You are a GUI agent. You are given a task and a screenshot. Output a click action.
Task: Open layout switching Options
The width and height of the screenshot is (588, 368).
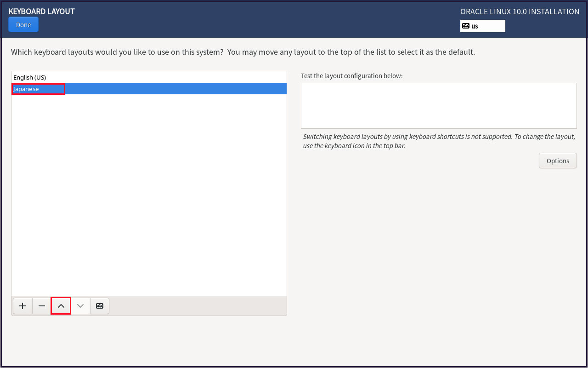coord(558,161)
